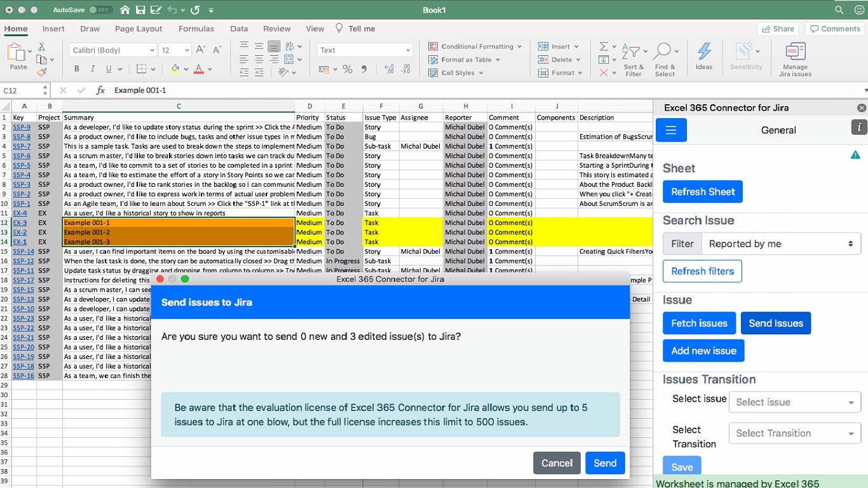Close the Excel 365 Connector side panel

(861, 108)
